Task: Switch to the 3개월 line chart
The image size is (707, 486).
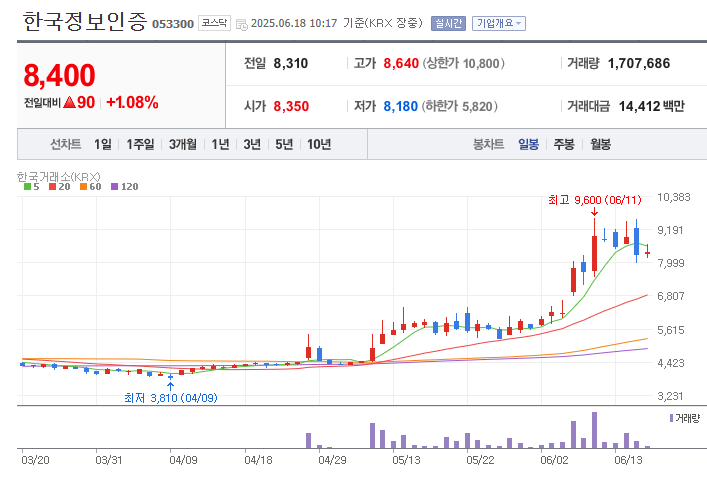Action: [183, 144]
